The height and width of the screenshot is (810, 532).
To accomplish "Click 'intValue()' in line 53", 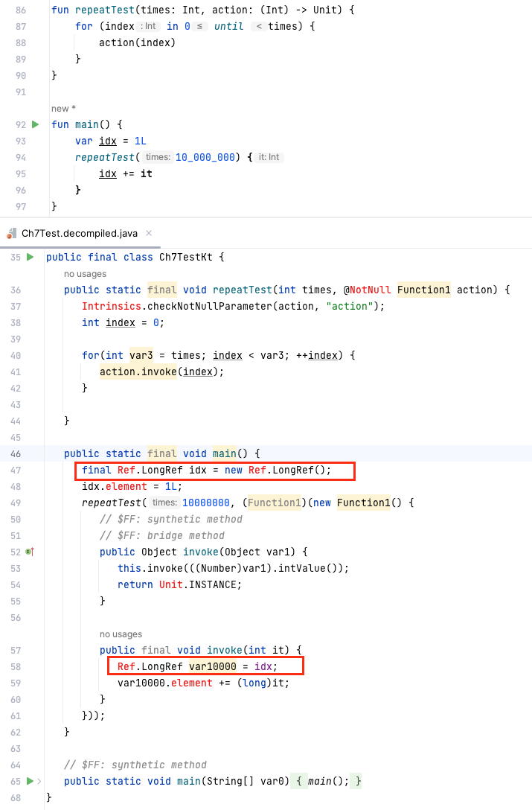I will (x=311, y=568).
